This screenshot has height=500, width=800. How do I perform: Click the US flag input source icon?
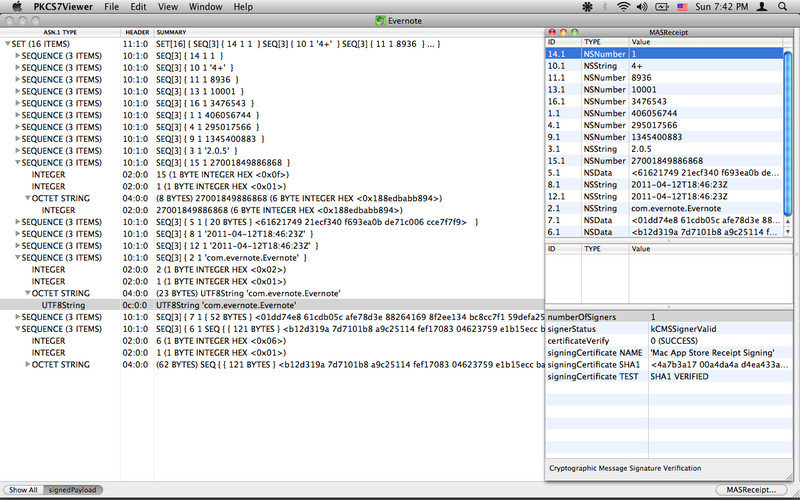(x=682, y=7)
